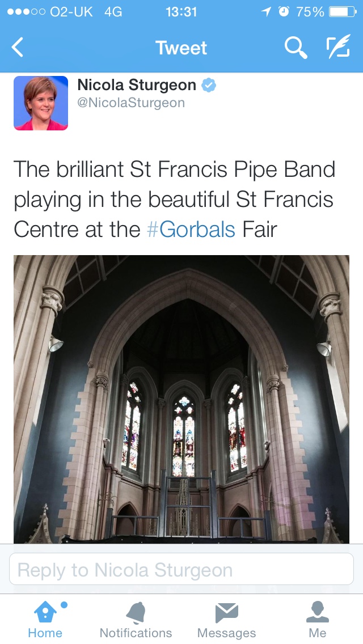
Task: Open the #Gorbals hashtag
Action: (x=191, y=229)
